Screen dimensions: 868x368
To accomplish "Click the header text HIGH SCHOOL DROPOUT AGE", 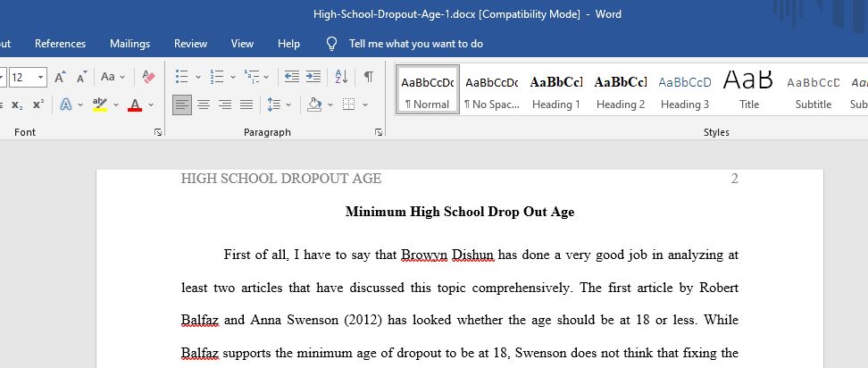I will [x=281, y=179].
